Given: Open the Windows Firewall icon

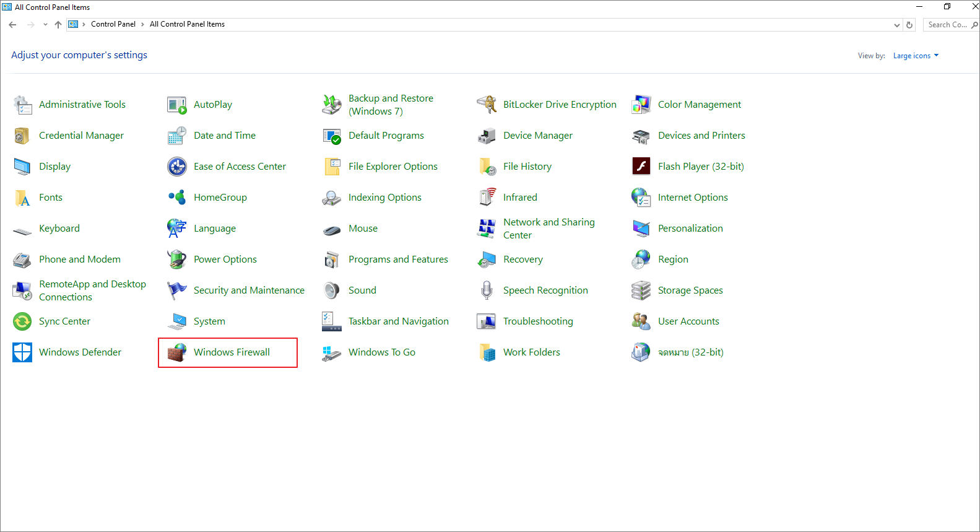Looking at the screenshot, I should (x=177, y=352).
